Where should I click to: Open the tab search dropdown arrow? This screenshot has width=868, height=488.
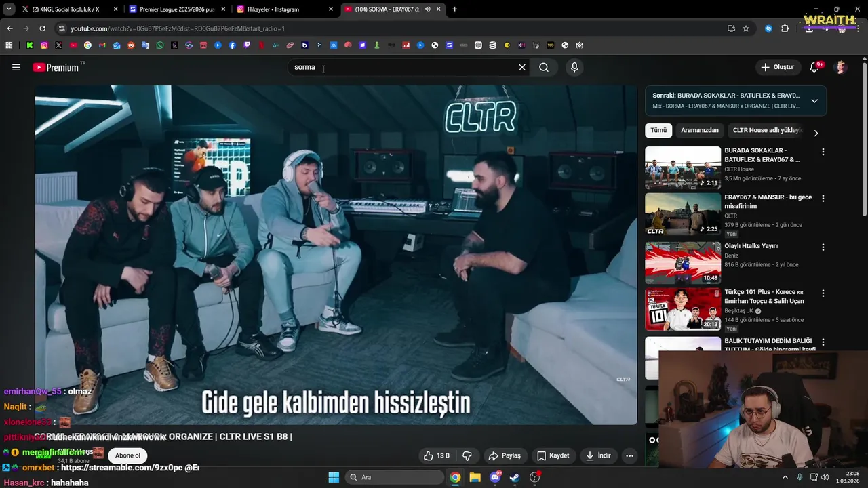pos(8,9)
